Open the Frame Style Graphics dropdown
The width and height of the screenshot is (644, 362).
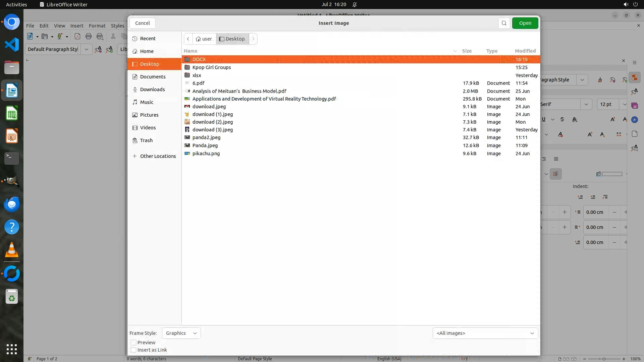(x=181, y=333)
